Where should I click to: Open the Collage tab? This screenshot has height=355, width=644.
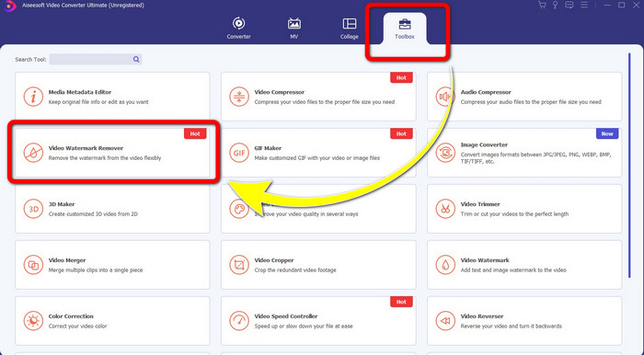coord(349,28)
